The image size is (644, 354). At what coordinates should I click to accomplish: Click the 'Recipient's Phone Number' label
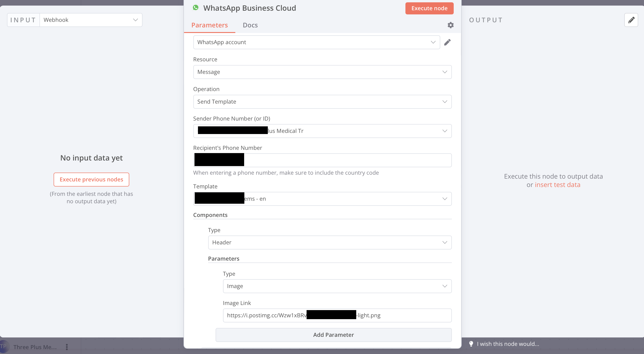[227, 148]
